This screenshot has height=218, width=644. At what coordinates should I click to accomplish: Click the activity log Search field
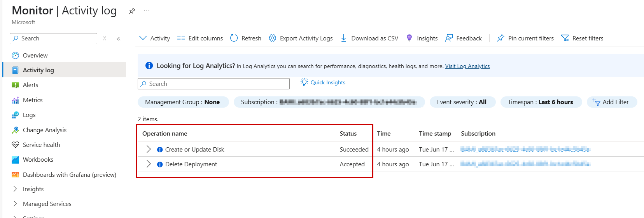pyautogui.click(x=213, y=84)
